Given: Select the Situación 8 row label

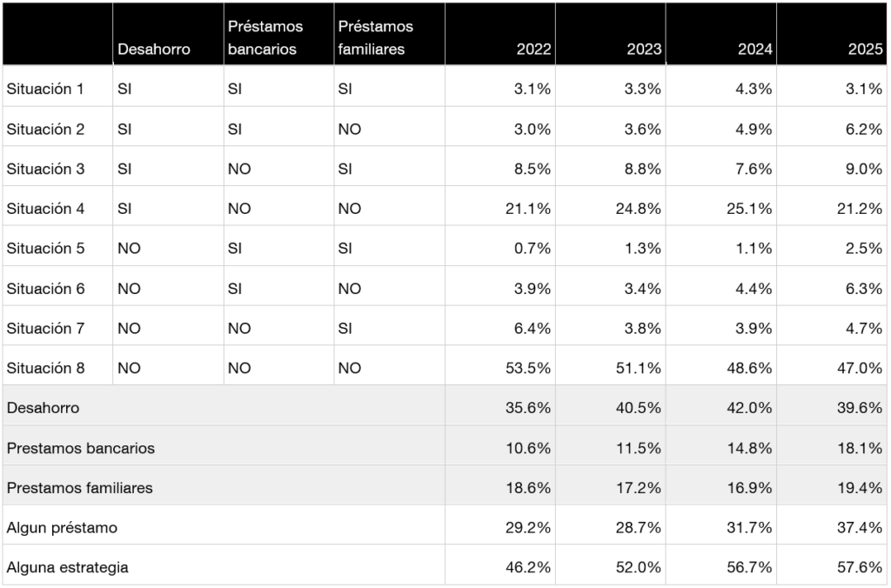Looking at the screenshot, I should click(x=45, y=368).
